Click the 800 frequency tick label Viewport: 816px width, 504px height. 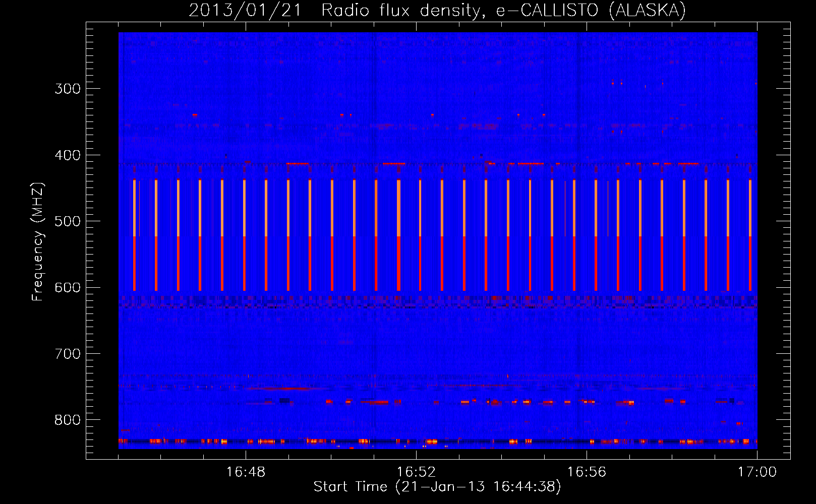pyautogui.click(x=68, y=420)
